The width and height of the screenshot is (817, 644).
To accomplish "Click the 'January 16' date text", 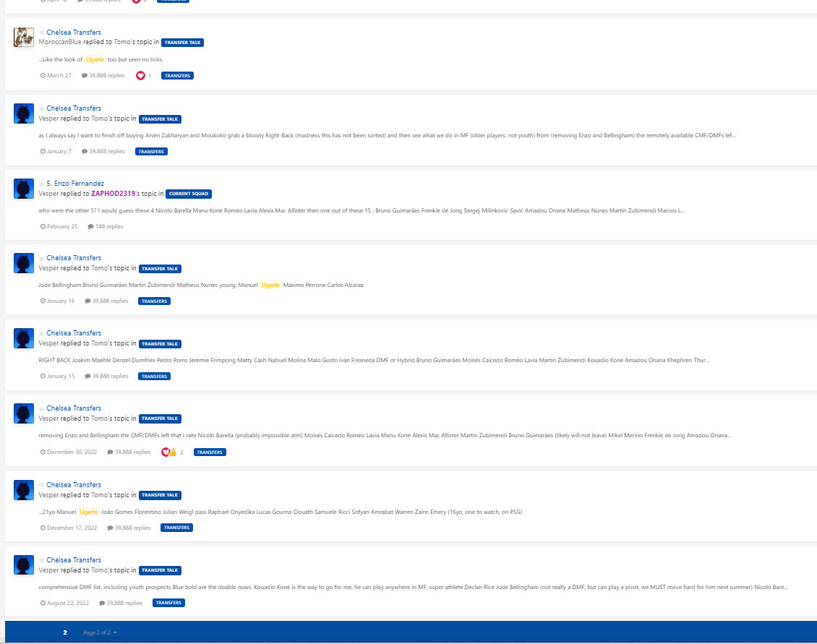I will [61, 301].
